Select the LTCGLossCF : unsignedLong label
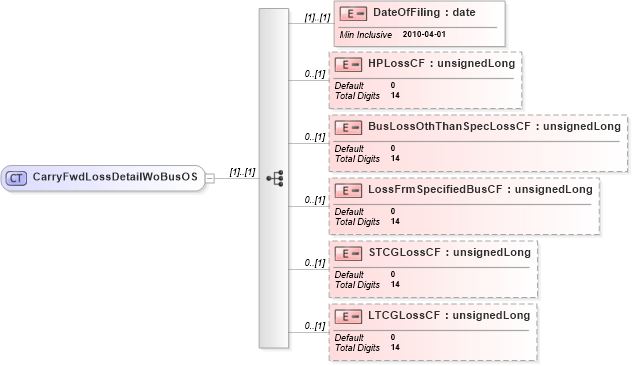 [x=449, y=315]
